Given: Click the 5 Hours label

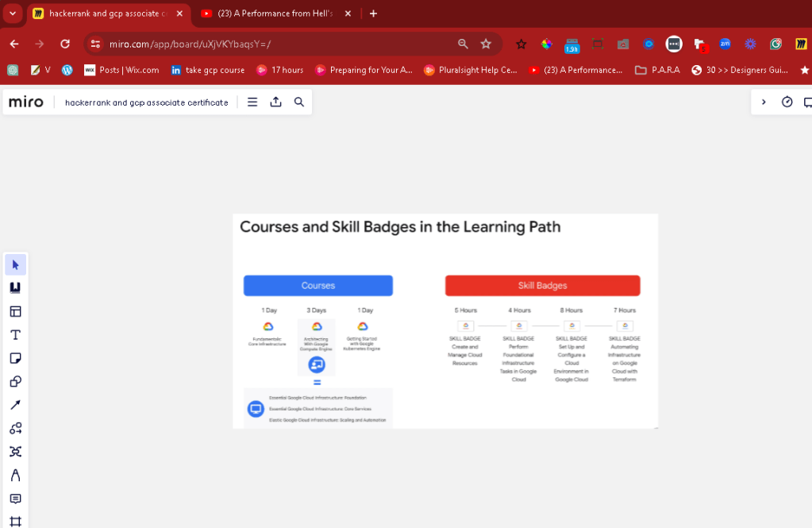Looking at the screenshot, I should point(466,310).
